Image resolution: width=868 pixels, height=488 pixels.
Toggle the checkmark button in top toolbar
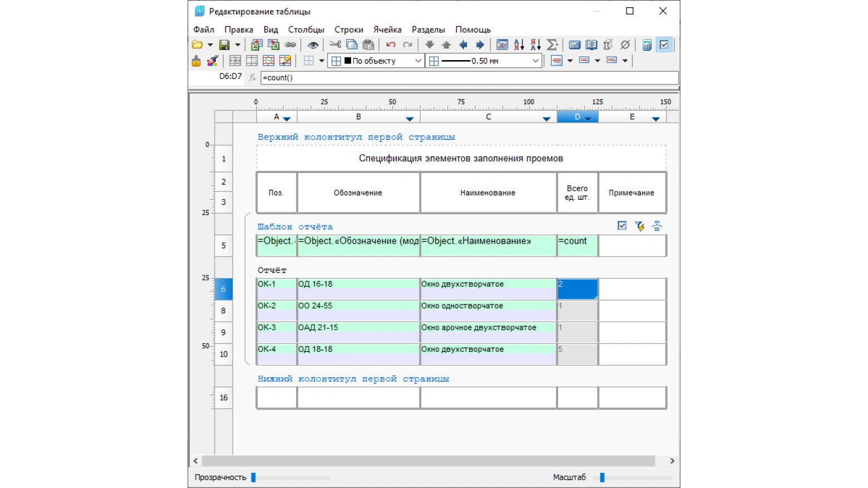coord(664,45)
